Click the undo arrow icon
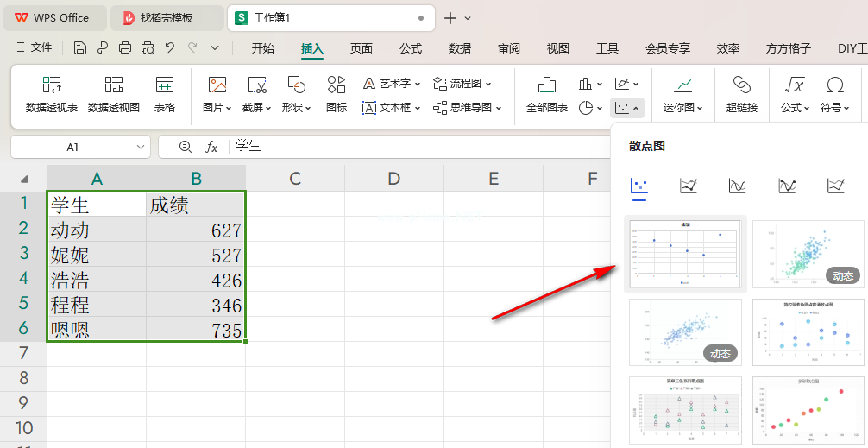868x448 pixels. tap(170, 48)
